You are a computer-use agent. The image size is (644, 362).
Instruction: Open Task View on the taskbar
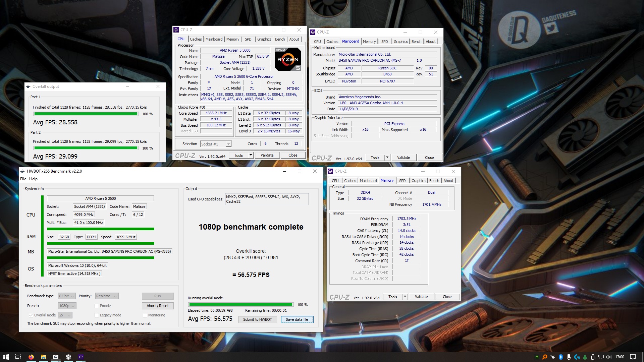click(x=18, y=357)
